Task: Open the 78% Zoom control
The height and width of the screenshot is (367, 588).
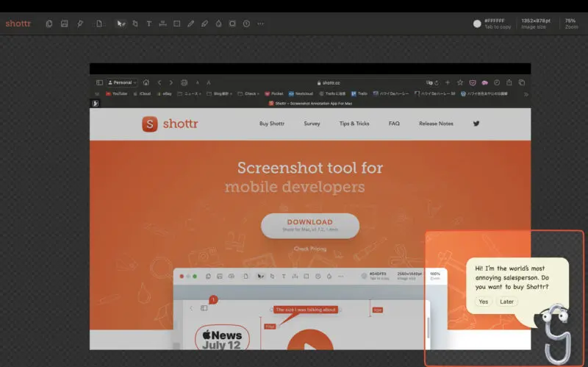Action: click(x=571, y=24)
